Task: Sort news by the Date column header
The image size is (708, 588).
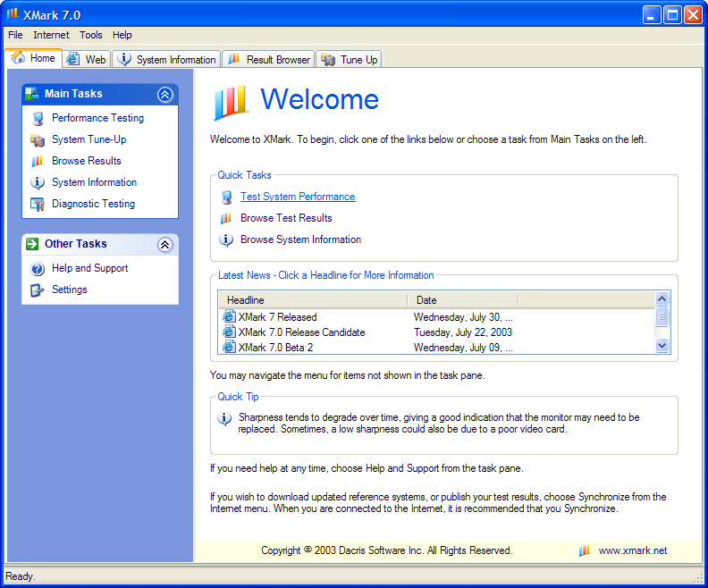Action: (462, 300)
